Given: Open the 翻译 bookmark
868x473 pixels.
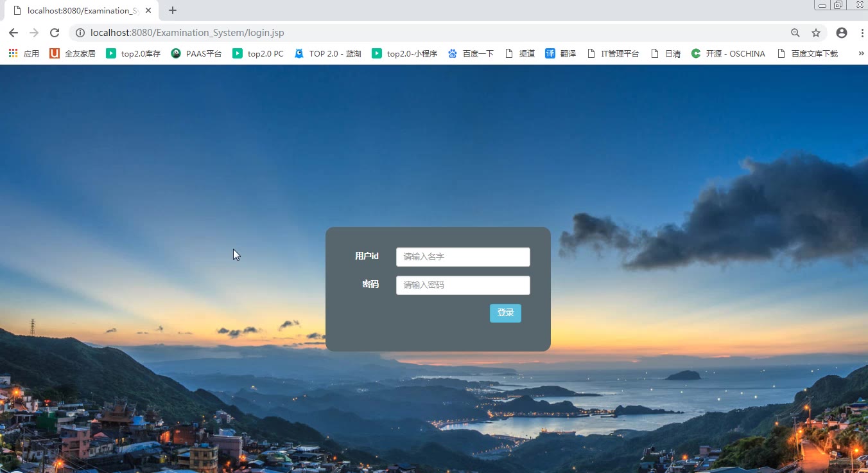Looking at the screenshot, I should [560, 53].
